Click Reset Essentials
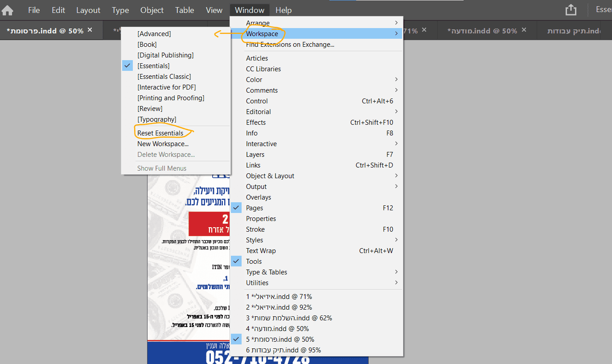 pyautogui.click(x=176, y=133)
